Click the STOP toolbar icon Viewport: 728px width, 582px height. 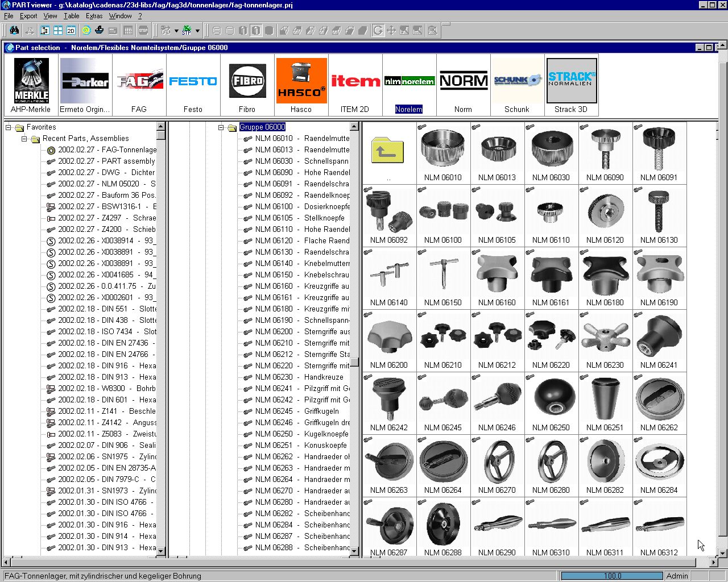pos(143,30)
